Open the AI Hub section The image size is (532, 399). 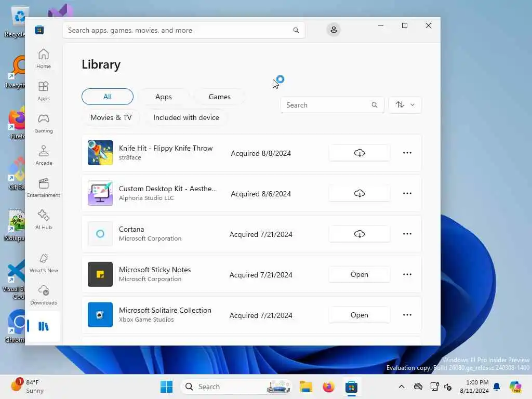[x=44, y=220]
